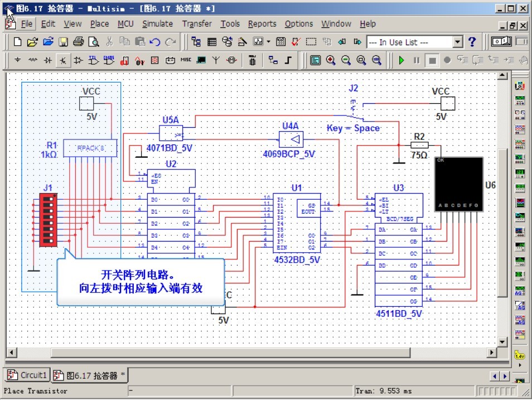The height and width of the screenshot is (400, 532).
Task: Click the Undo arrow icon
Action: tap(156, 42)
